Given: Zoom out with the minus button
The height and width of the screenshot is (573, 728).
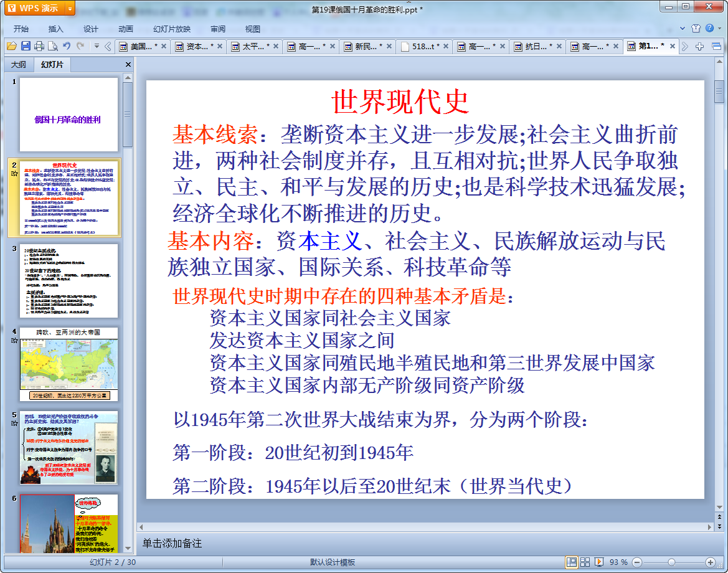Looking at the screenshot, I should coord(638,562).
